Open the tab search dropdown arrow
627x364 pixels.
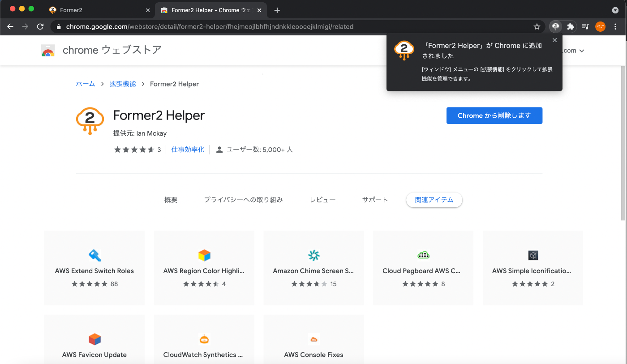615,10
